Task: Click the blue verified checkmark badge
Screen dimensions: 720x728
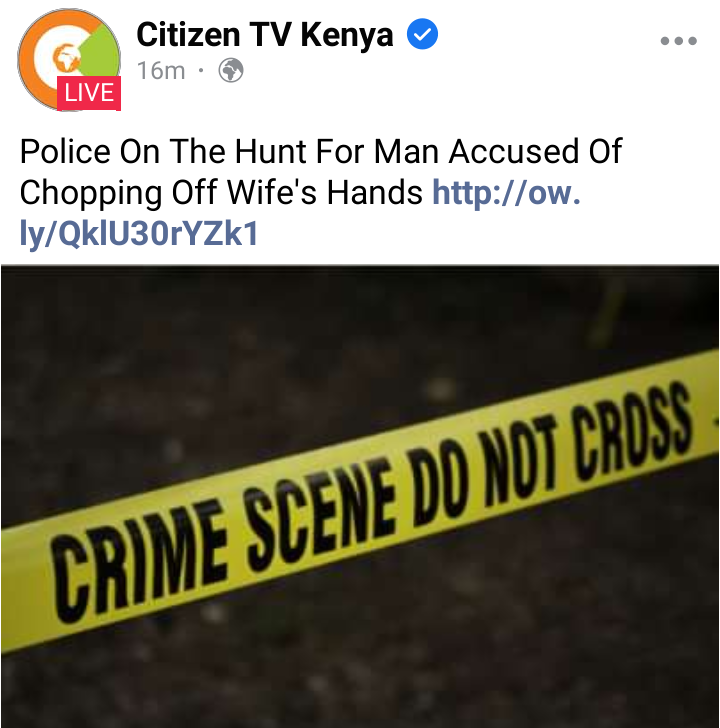Action: [422, 34]
